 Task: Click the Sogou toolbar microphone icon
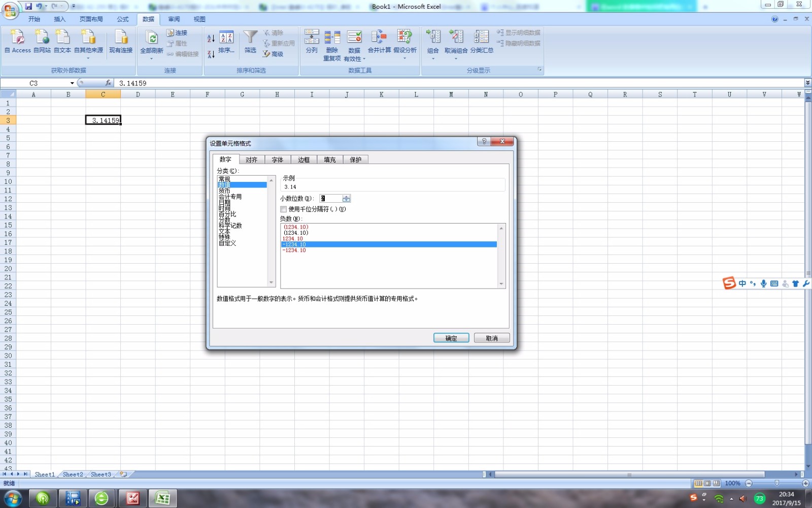point(763,283)
